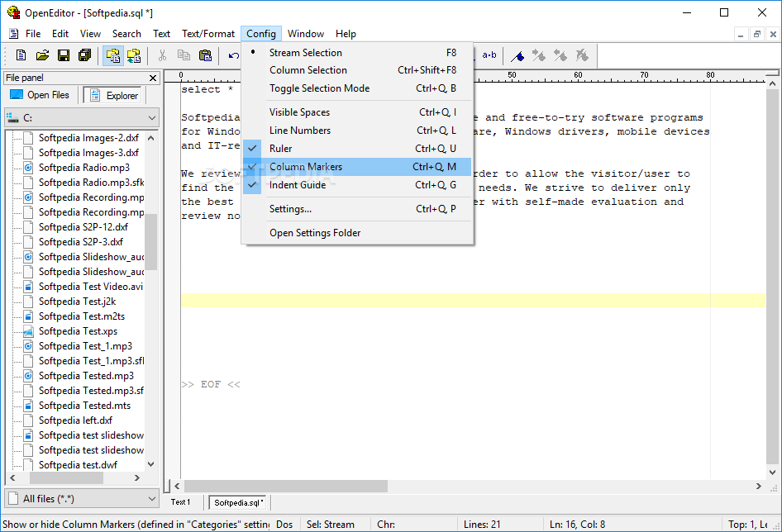Screen dimensions: 782x532
Task: Click the clear bookmarks toolbar icon
Action: [x=582, y=55]
